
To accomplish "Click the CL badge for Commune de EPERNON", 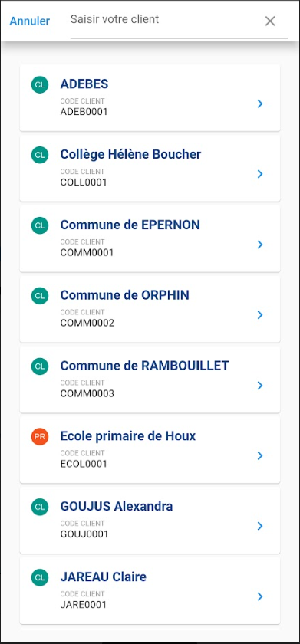I will pos(40,225).
